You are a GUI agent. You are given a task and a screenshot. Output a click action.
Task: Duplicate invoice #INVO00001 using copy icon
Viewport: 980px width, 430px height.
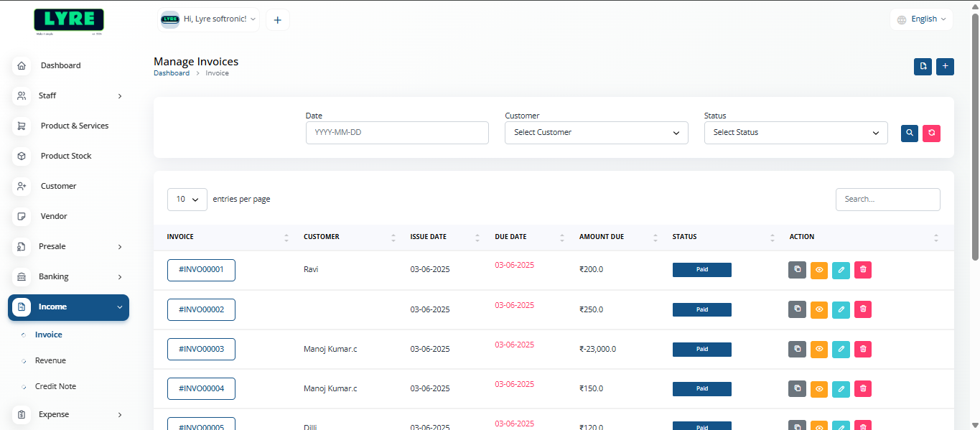pos(797,270)
